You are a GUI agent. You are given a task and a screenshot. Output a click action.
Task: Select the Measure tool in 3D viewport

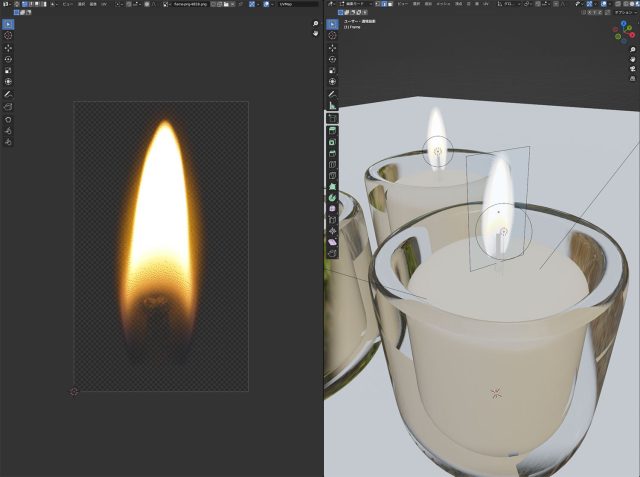332,105
